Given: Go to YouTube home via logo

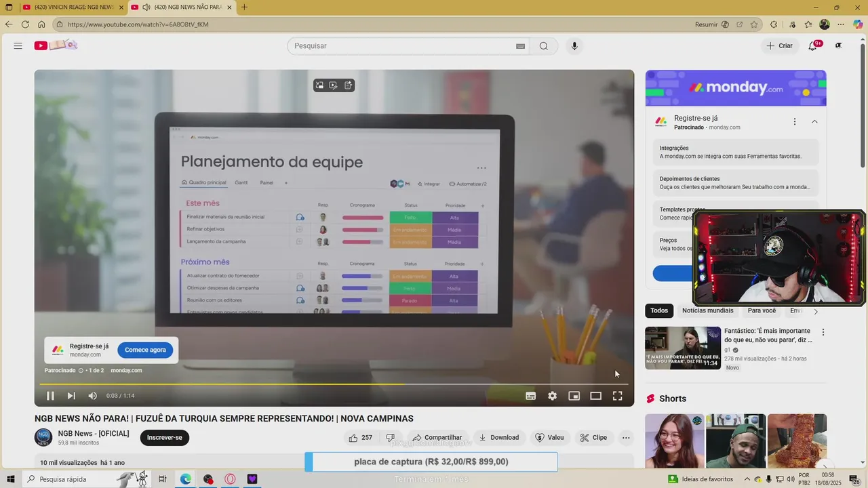Looking at the screenshot, I should pos(56,45).
